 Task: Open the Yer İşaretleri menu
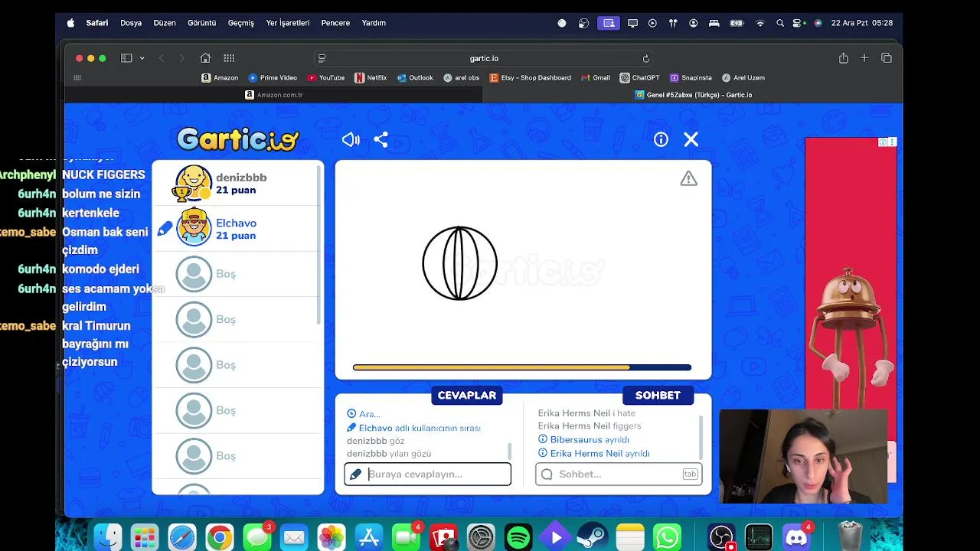click(288, 23)
